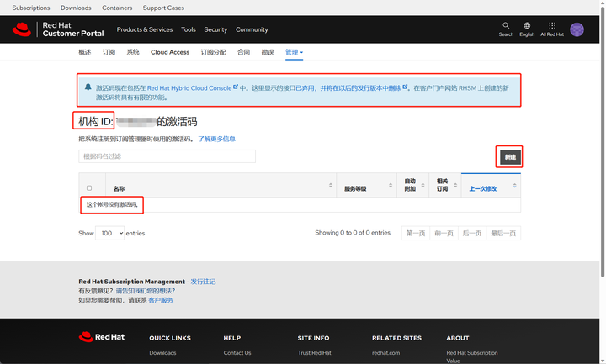Sort by the 服务等级 column arrows
Viewport: 606px width, 364px height.
(x=391, y=185)
